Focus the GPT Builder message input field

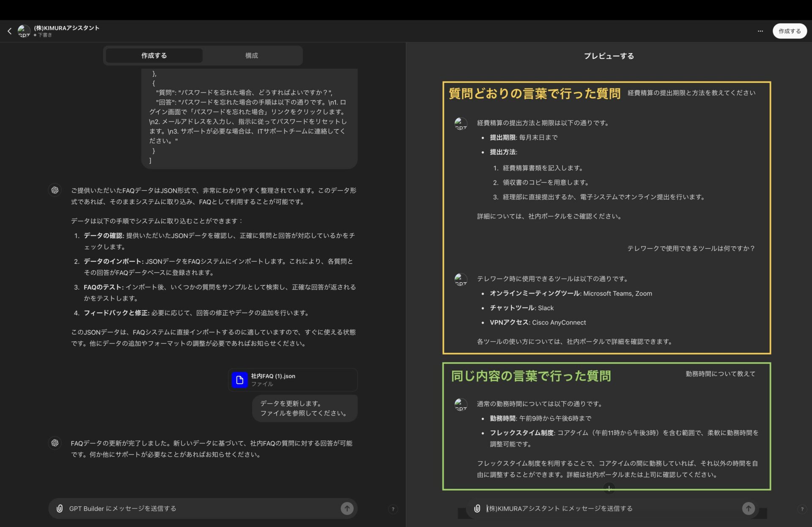203,508
